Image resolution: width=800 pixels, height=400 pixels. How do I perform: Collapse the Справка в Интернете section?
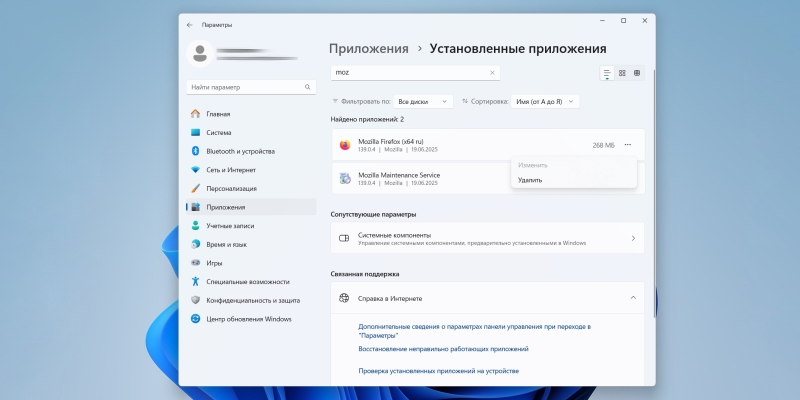[633, 297]
